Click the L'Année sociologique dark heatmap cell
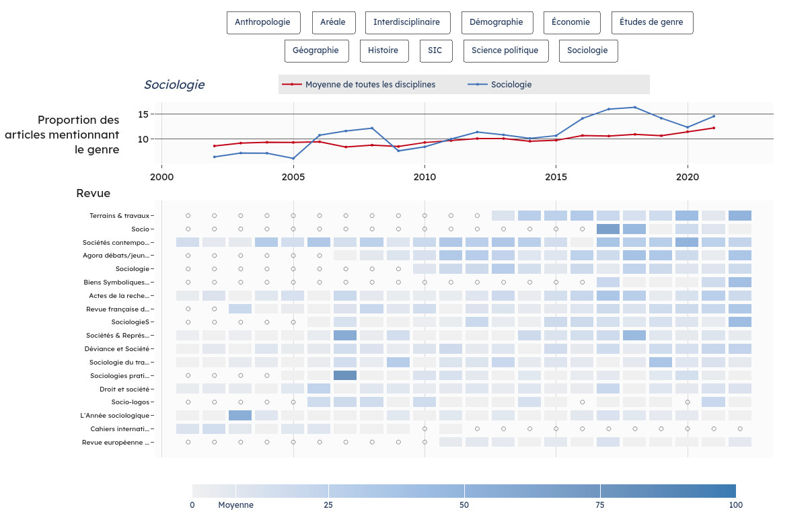 pos(240,416)
